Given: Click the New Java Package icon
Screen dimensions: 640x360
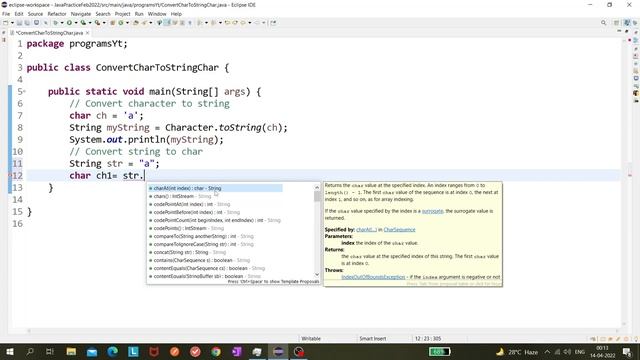Looking at the screenshot, I should tap(113, 23).
